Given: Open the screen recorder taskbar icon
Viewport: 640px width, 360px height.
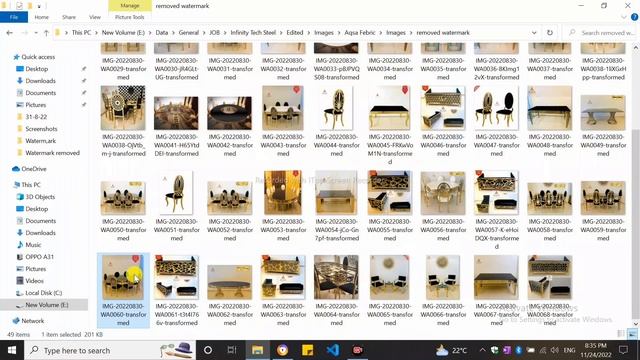Looking at the screenshot, I should click(358, 350).
